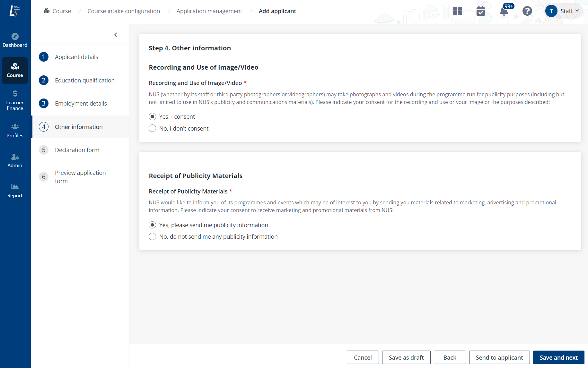Open the Dashboard compass icon
588x368 pixels.
(15, 37)
